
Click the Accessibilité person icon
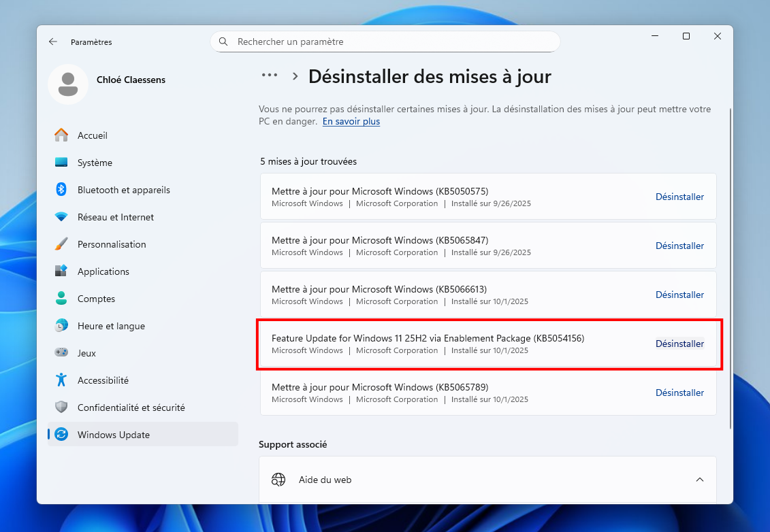pos(61,380)
